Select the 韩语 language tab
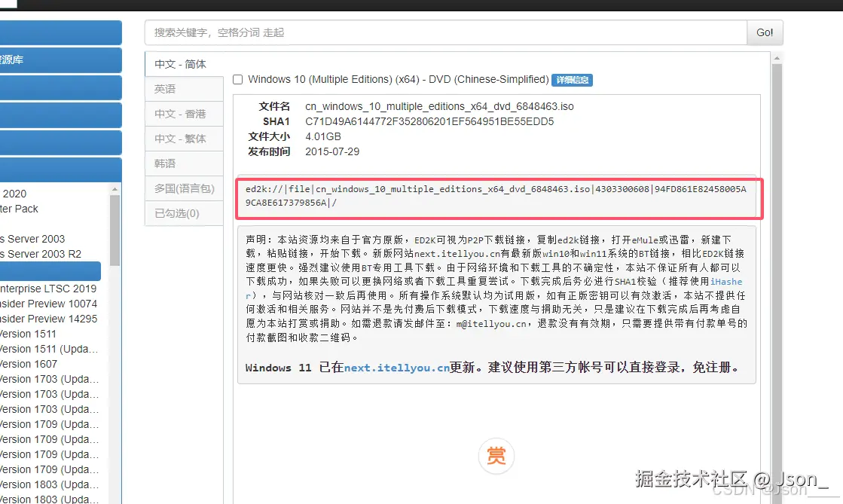 click(x=184, y=163)
